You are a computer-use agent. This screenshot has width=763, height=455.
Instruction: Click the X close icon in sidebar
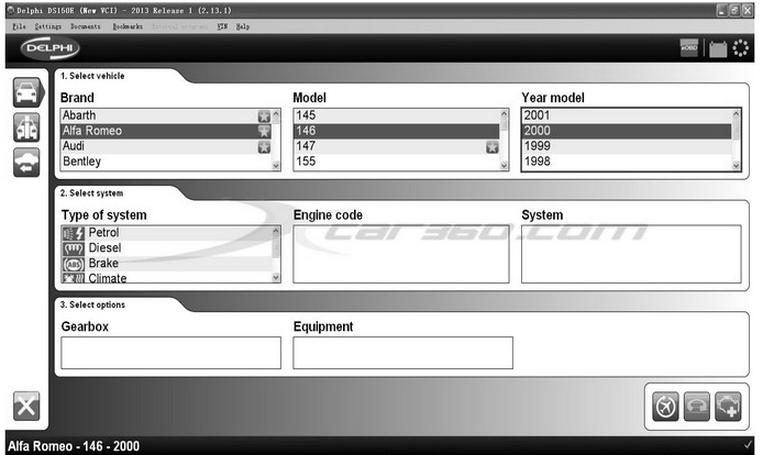pyautogui.click(x=26, y=405)
